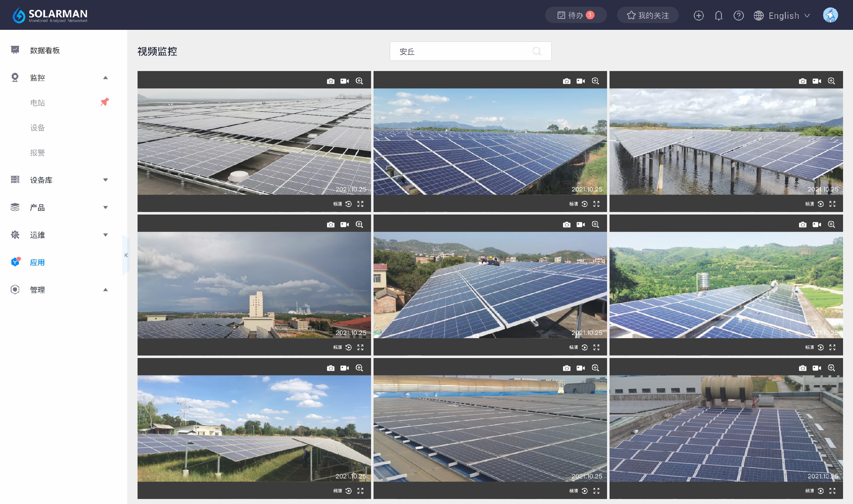Click the SOLARMAN logo
The image size is (853, 504).
tap(50, 15)
